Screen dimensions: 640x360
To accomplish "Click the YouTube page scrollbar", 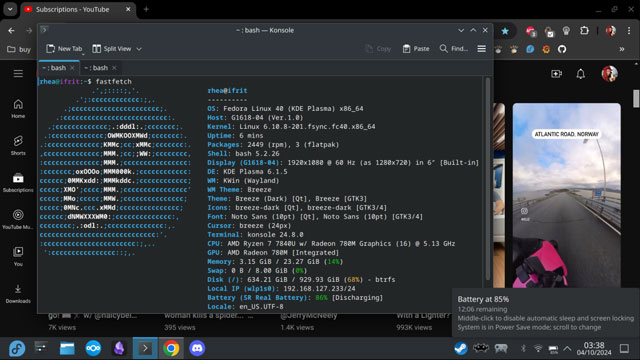I will pos(636,99).
